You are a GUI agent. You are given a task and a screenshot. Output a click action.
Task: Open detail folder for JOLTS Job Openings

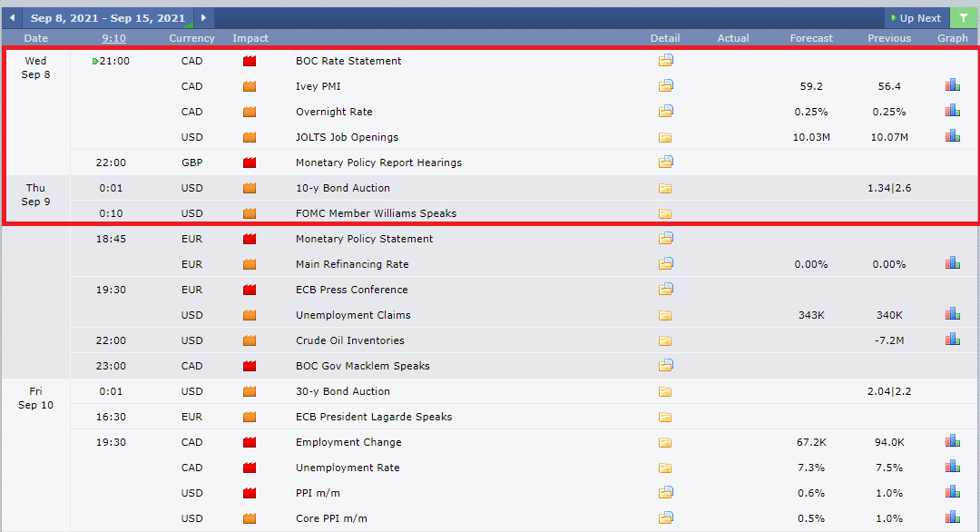[665, 137]
